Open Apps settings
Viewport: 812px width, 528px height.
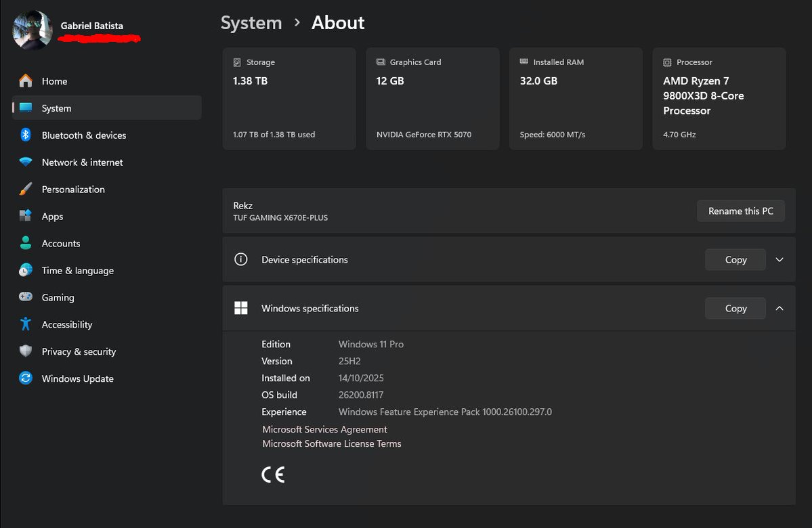coord(107,216)
